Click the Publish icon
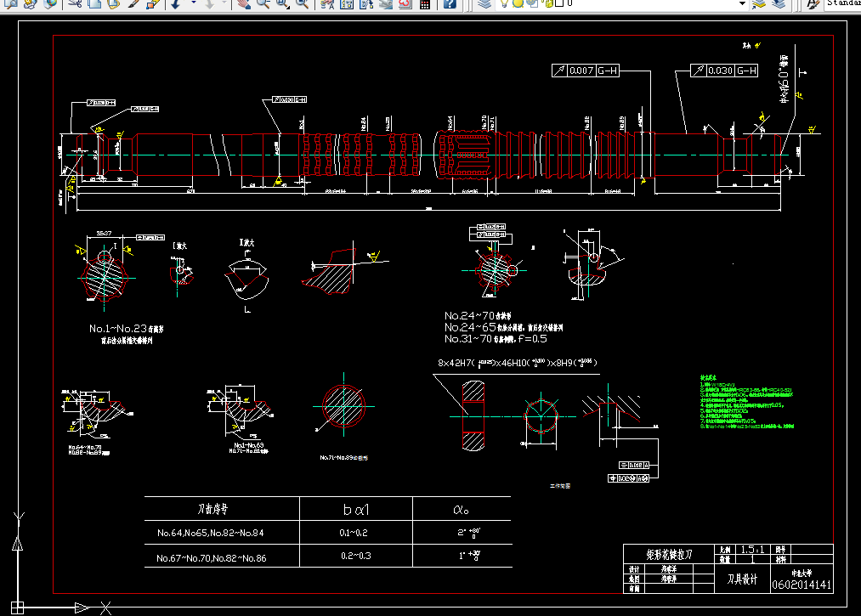 pos(31,3)
